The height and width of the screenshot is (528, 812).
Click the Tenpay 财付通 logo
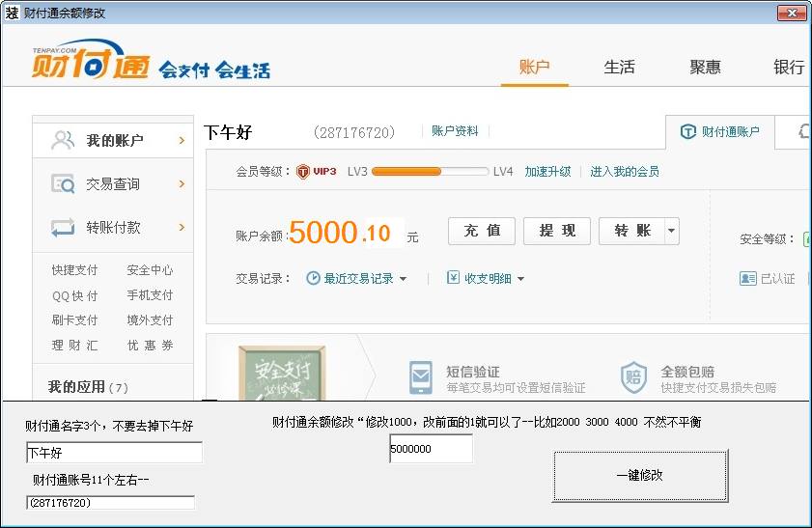click(x=91, y=60)
